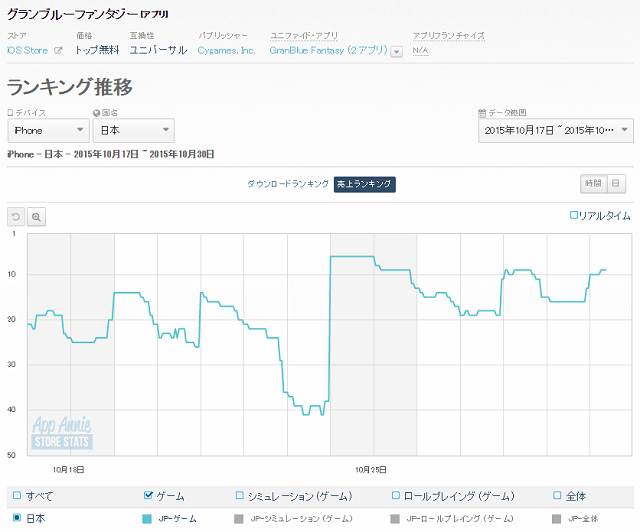Switch chart to 日 daily view
The width and height of the screenshot is (640, 532).
[x=616, y=184]
